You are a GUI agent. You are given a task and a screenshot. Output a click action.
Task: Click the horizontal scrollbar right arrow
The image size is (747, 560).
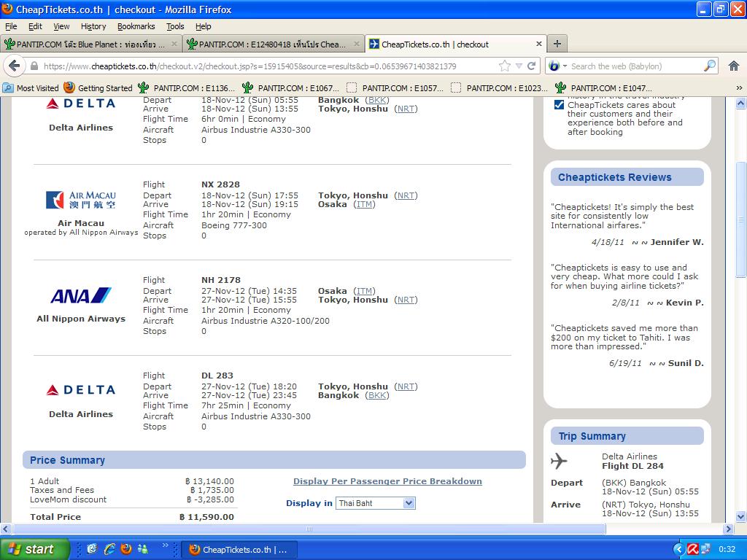728,529
